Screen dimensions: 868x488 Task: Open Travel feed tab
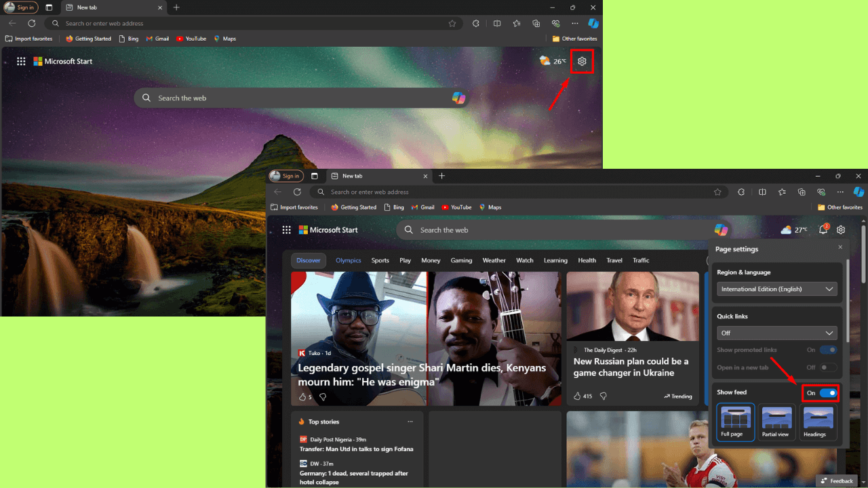coord(614,260)
